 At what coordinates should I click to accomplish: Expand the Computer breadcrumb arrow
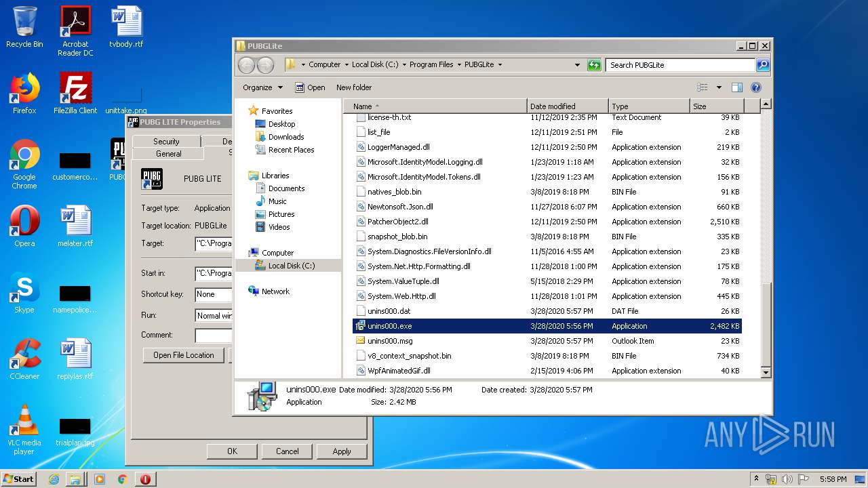pos(346,65)
